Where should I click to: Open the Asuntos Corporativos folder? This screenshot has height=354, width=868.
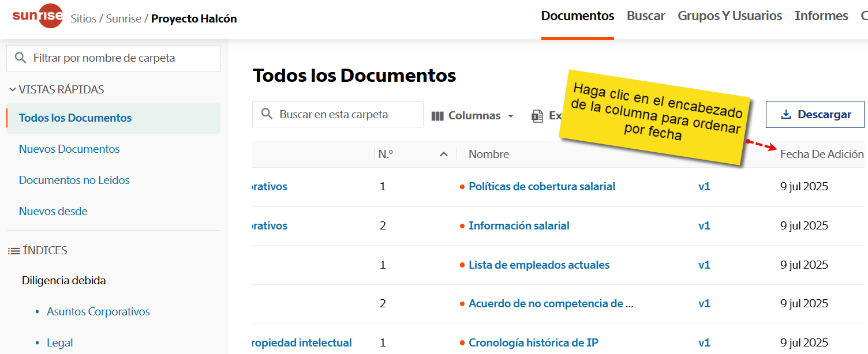click(98, 312)
